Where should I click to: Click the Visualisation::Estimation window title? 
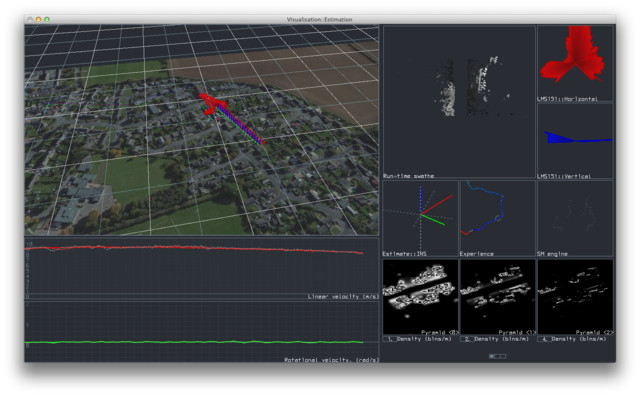pyautogui.click(x=320, y=19)
